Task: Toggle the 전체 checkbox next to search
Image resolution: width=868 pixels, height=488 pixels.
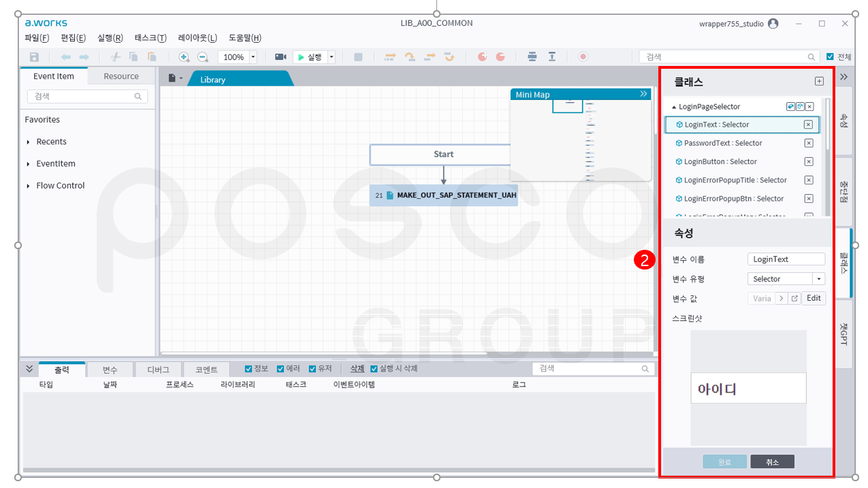Action: [830, 57]
